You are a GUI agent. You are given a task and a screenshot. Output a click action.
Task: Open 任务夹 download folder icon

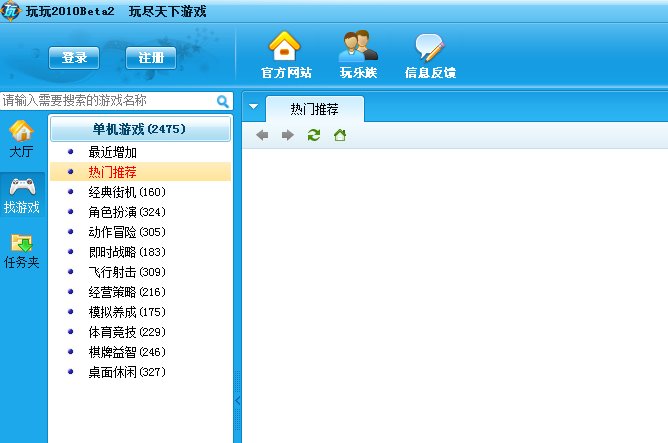(x=22, y=250)
